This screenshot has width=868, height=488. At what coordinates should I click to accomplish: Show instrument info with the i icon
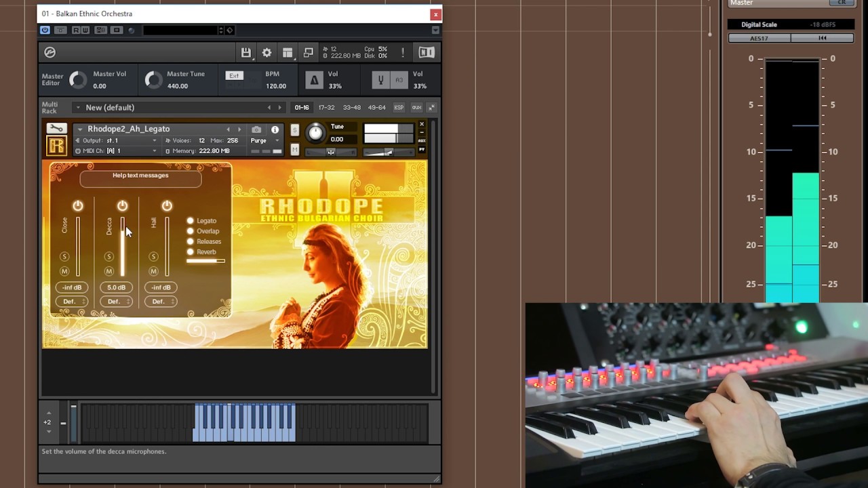pyautogui.click(x=275, y=129)
